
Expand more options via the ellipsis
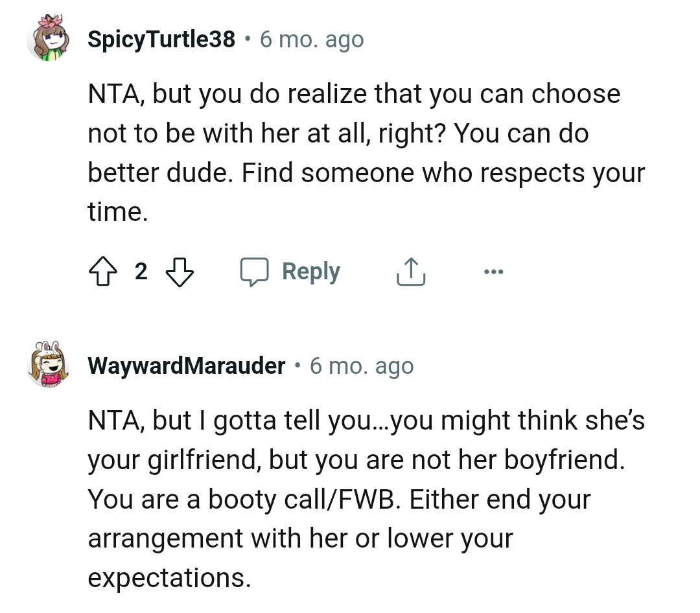click(x=494, y=271)
